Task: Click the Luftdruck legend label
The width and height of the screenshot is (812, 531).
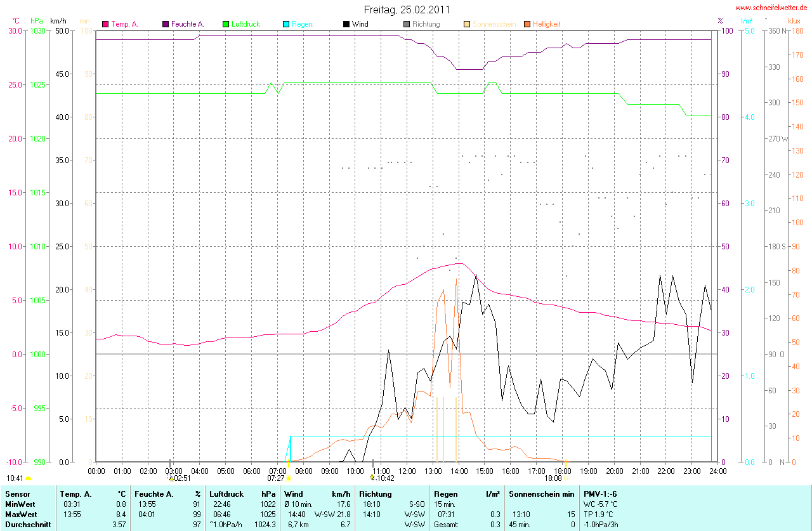Action: 246,24
